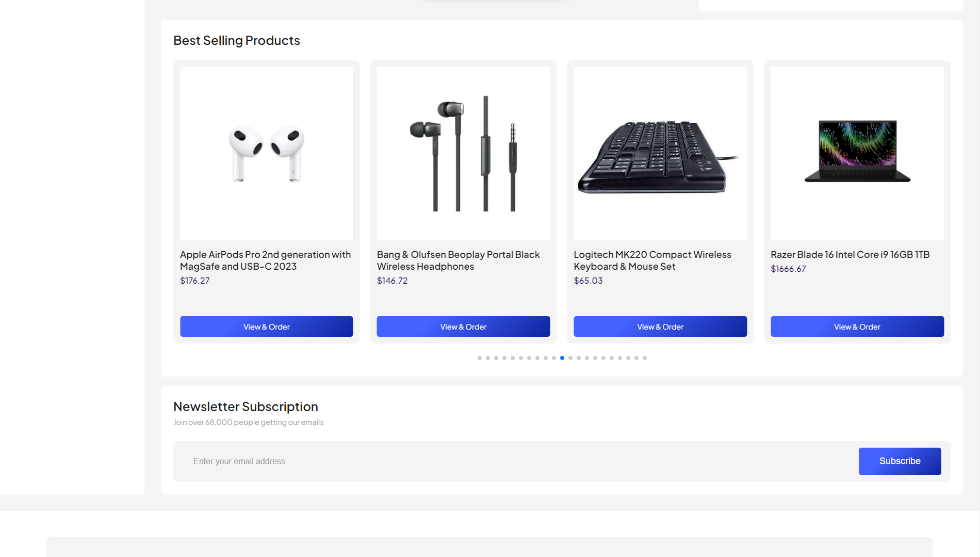Open the Razer Blade 16 Intel Core i9 title
The height and width of the screenshot is (557, 980).
[x=850, y=254]
